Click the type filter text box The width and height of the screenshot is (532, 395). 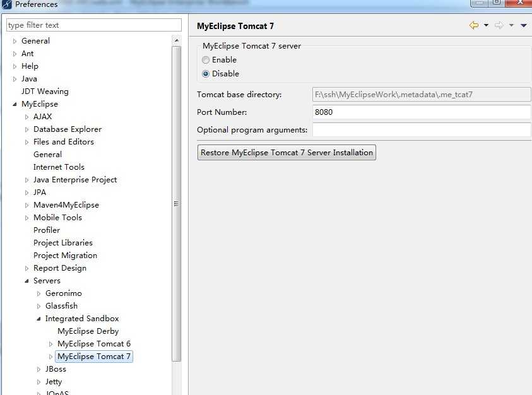[x=94, y=25]
